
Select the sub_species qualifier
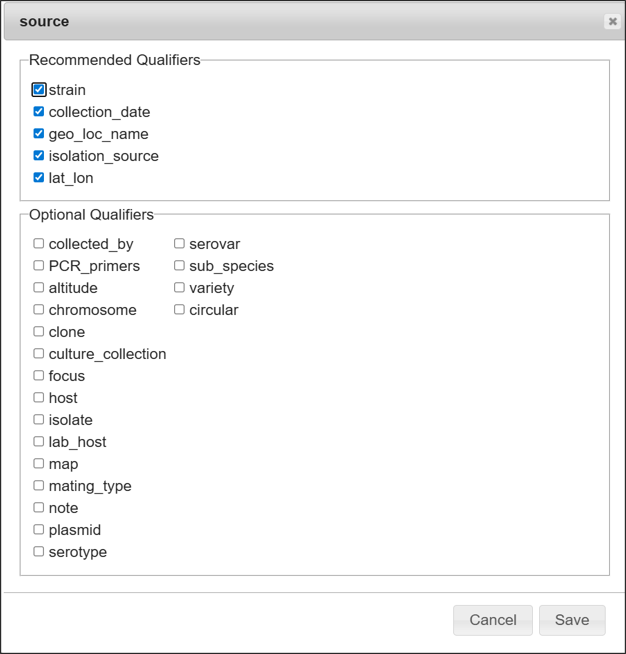(180, 266)
